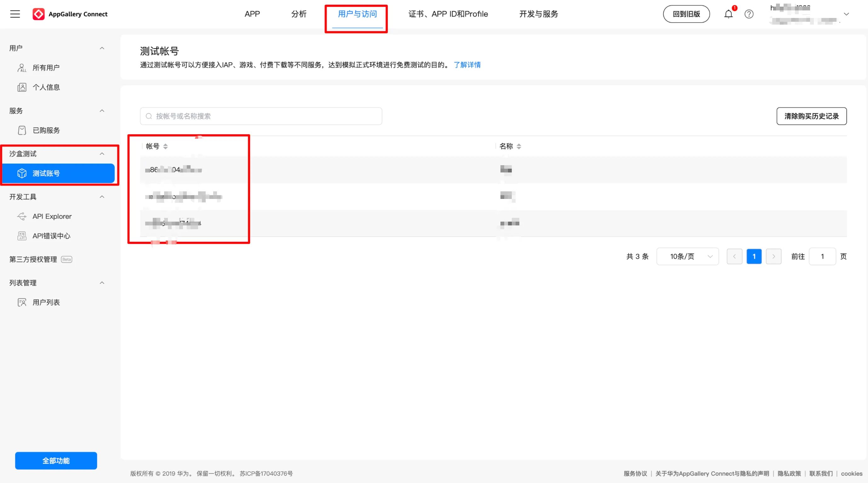Click the AppGallery Connect logo
The width and height of the screenshot is (868, 483).
[x=70, y=14]
